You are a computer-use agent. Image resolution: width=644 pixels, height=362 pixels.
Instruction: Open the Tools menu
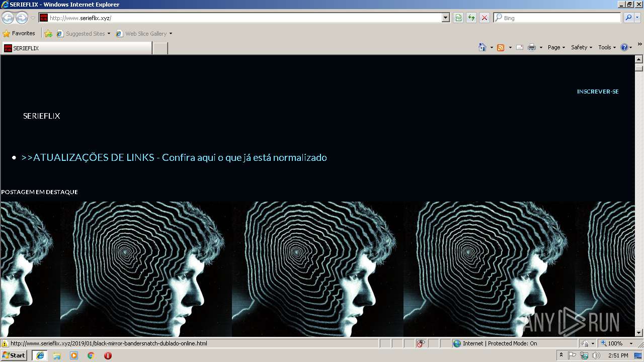(x=607, y=47)
